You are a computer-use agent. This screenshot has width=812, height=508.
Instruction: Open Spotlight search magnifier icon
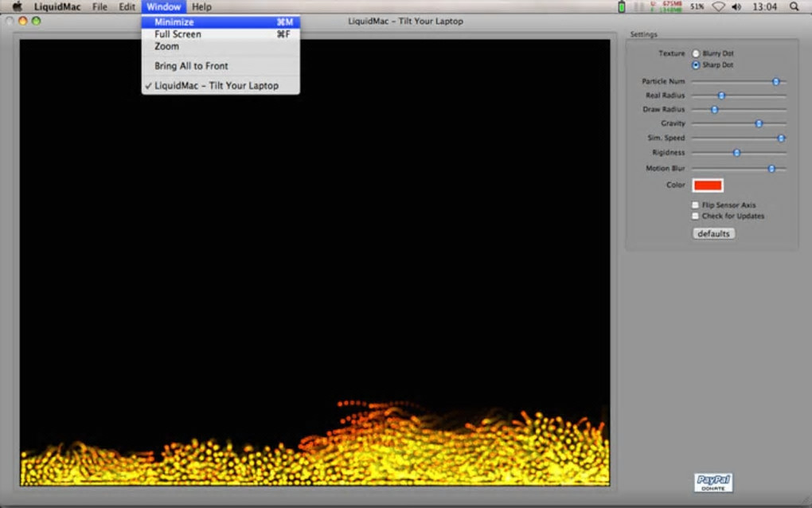794,6
